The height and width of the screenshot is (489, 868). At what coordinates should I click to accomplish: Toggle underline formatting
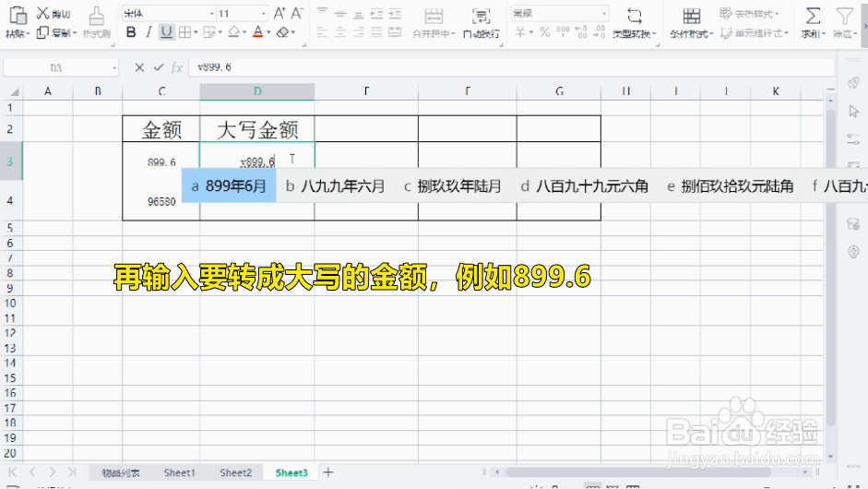tap(166, 32)
